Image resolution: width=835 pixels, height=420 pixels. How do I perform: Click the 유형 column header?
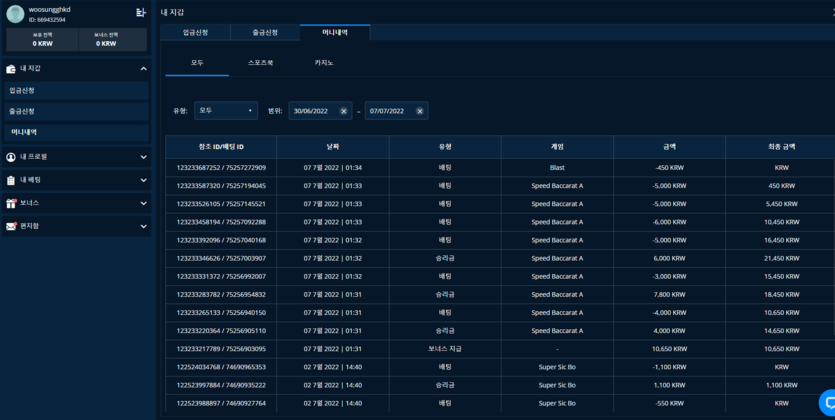click(x=445, y=147)
